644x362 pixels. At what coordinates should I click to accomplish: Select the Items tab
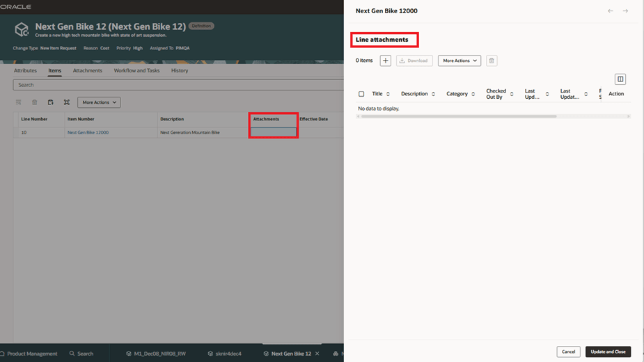click(x=54, y=71)
